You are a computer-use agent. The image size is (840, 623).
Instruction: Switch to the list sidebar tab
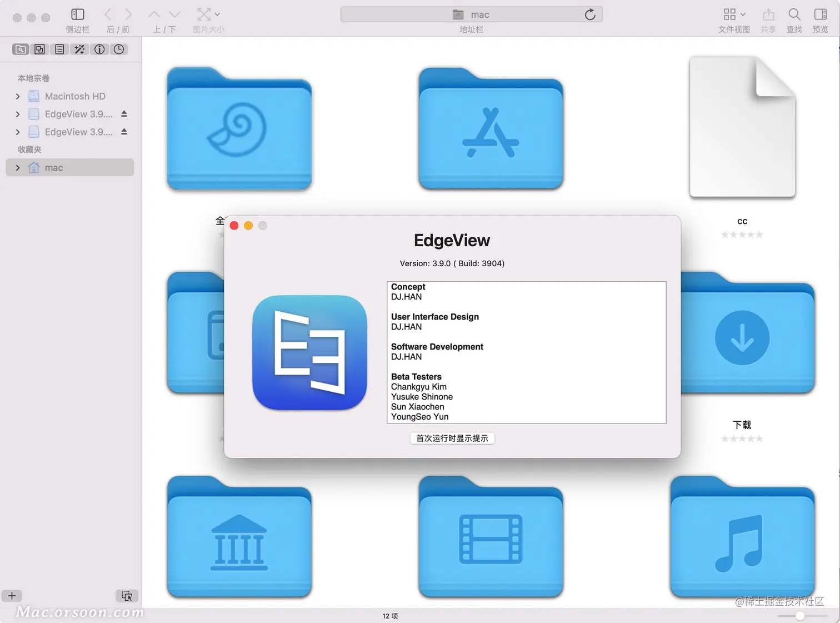click(59, 49)
